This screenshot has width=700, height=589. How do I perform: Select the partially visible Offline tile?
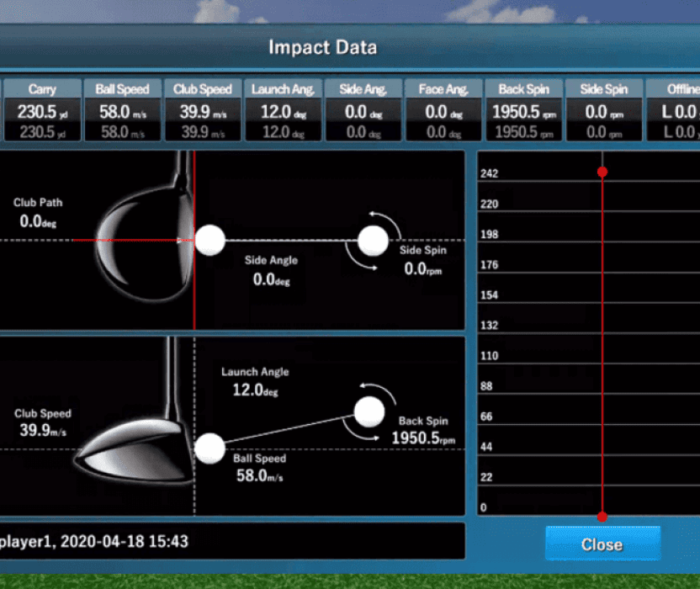(675, 110)
